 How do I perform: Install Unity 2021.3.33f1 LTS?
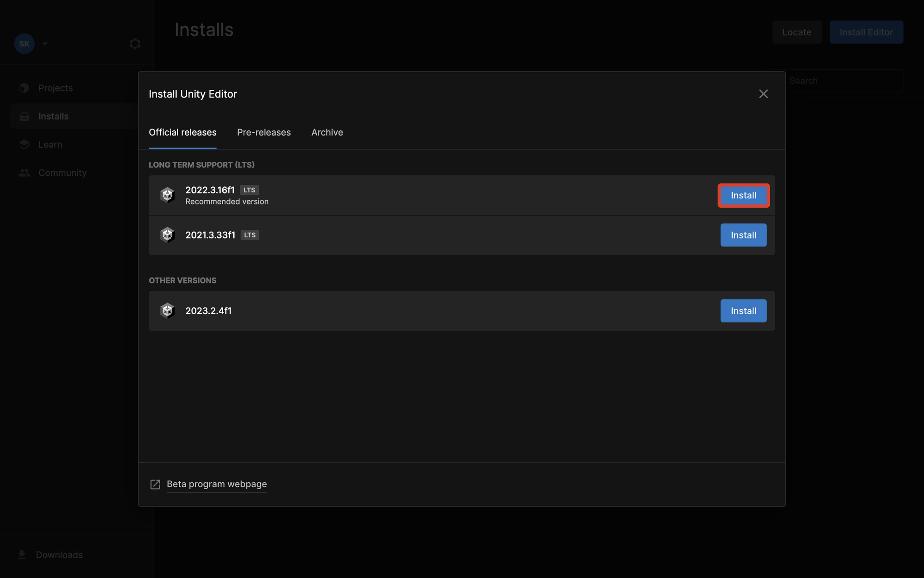[743, 235]
